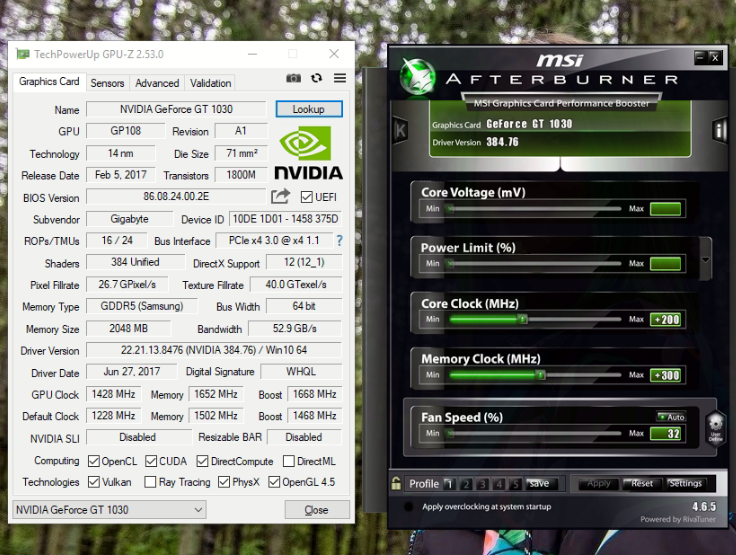736x555 pixels.
Task: Click the Afterburner Apply button
Action: click(598, 483)
